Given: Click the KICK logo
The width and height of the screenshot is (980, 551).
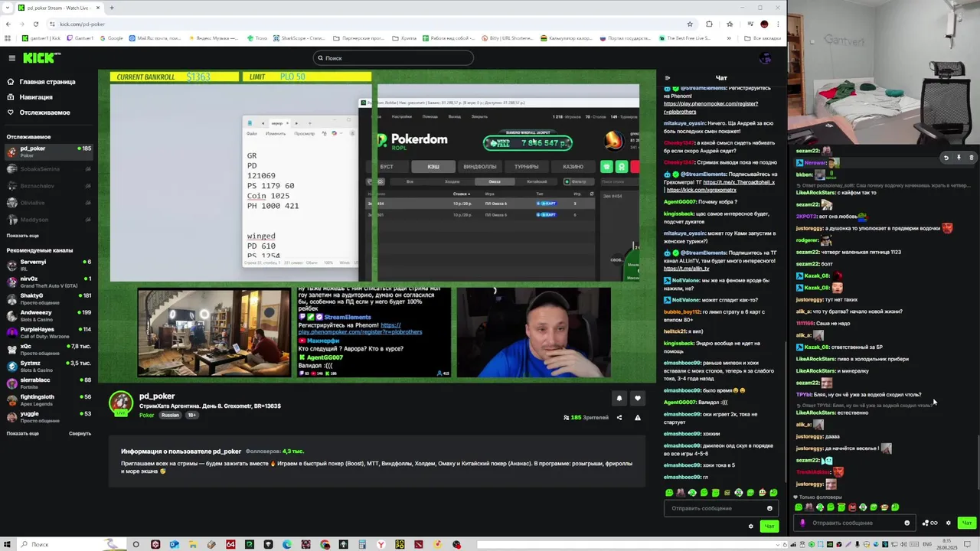Looking at the screenshot, I should click(39, 58).
